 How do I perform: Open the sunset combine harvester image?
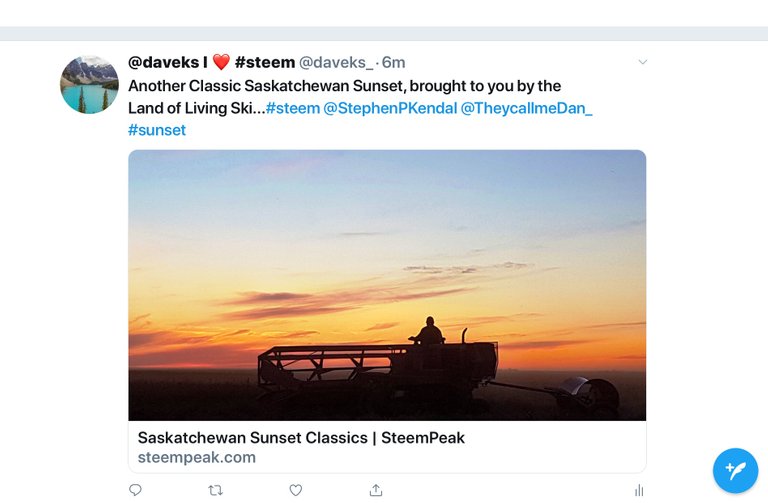click(x=387, y=284)
